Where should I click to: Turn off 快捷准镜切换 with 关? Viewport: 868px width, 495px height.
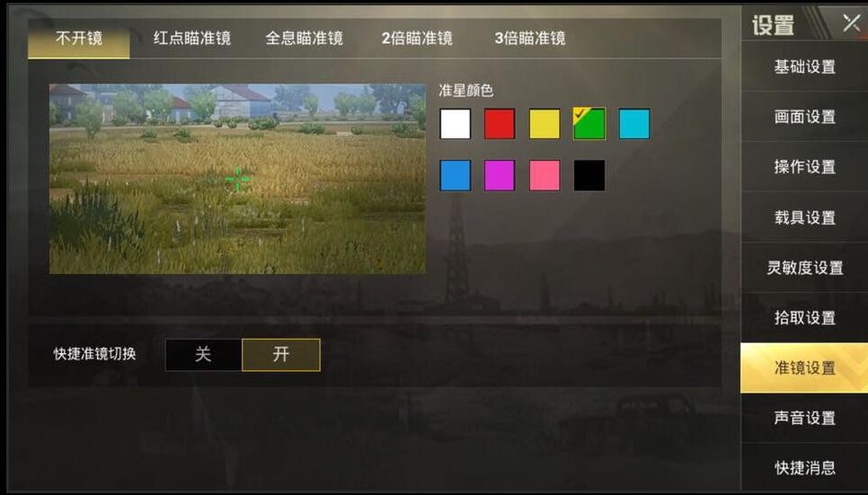pyautogui.click(x=204, y=354)
